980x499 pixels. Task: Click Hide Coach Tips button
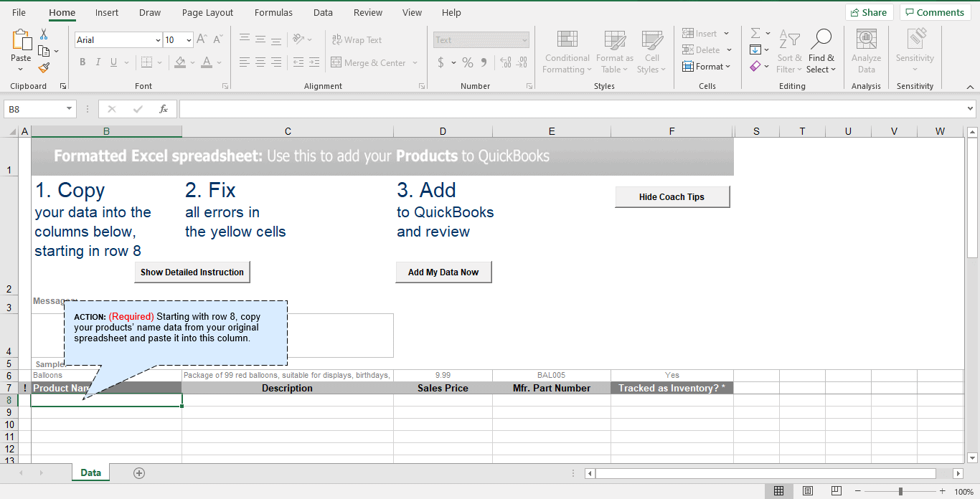pos(672,197)
